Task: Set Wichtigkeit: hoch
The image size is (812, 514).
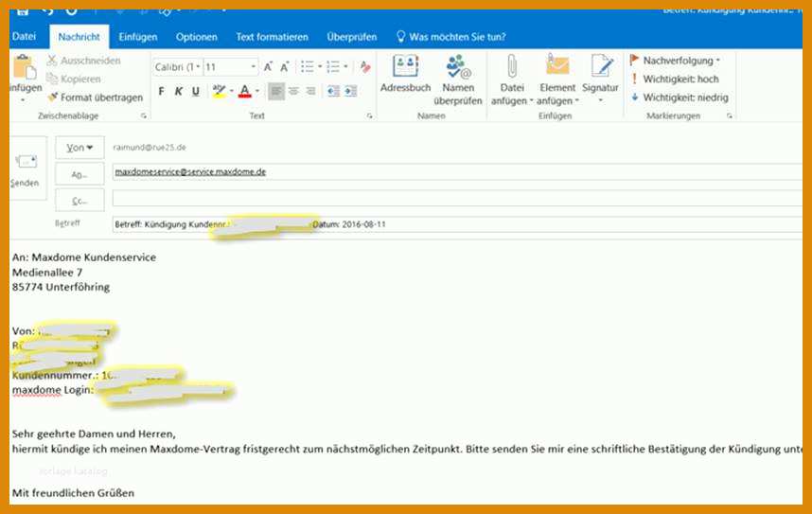Action: pyautogui.click(x=675, y=79)
